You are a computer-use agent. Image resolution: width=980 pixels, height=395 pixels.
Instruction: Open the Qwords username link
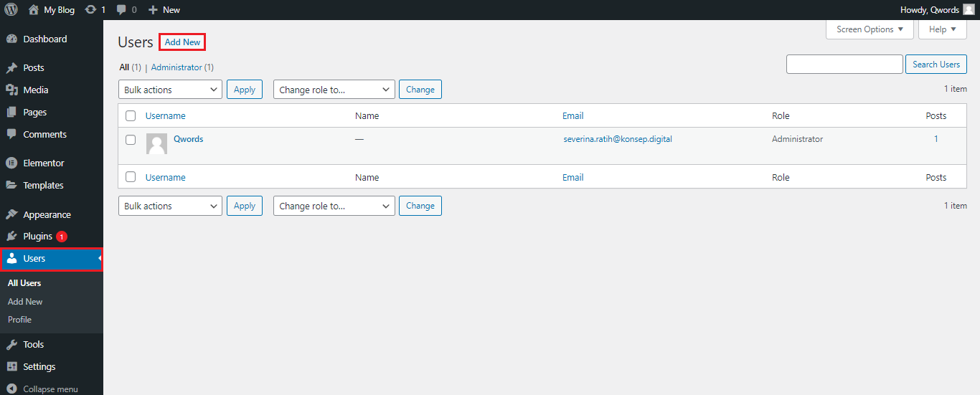click(189, 139)
